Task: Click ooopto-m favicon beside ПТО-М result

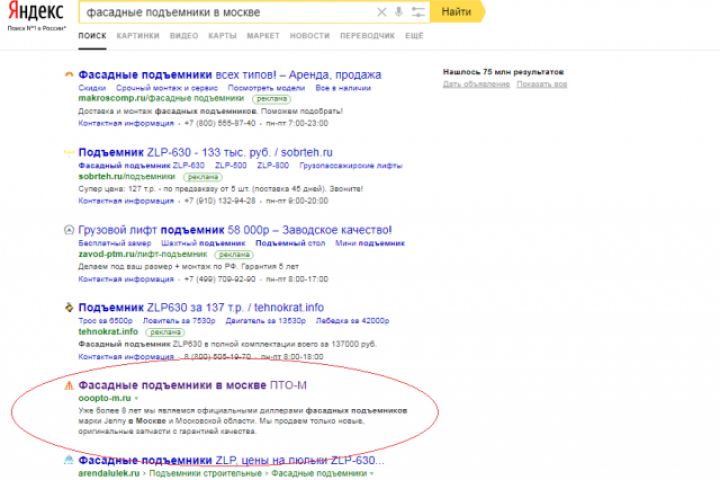Action: [68, 385]
